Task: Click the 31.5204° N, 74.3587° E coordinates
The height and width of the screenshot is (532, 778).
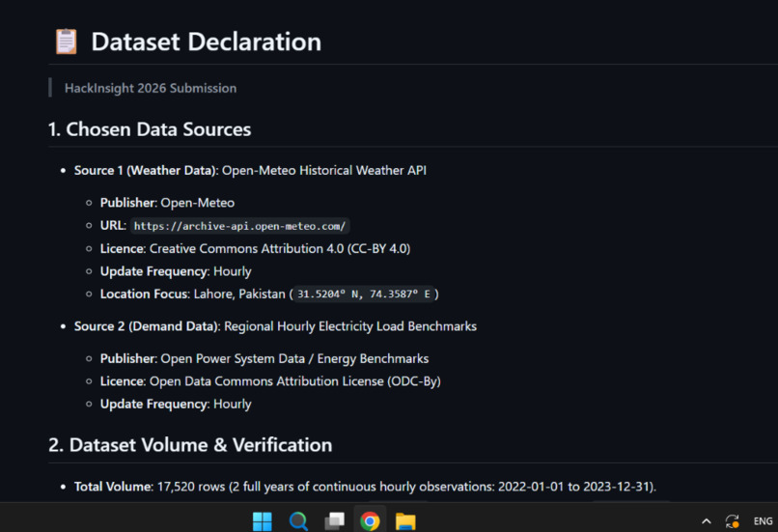Action: 364,294
